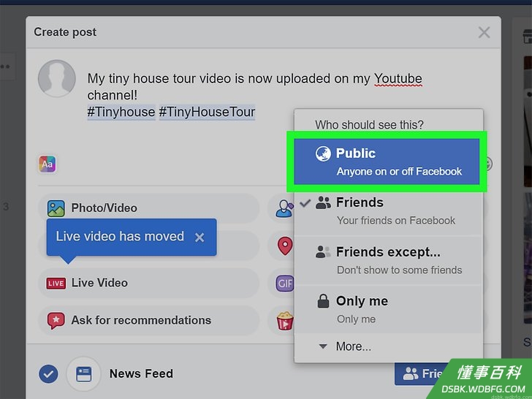This screenshot has height=399, width=532.
Task: Click the red LIVE badge icon
Action: [x=56, y=284]
